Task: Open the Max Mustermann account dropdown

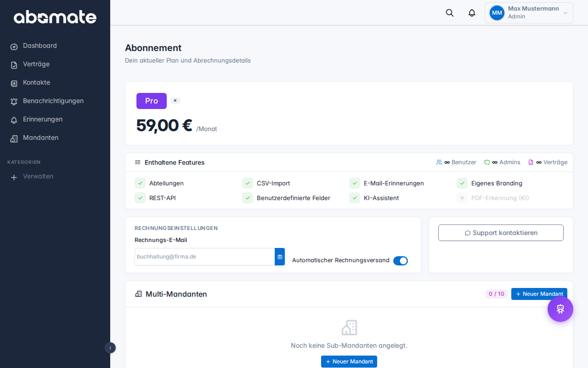Action: coord(528,12)
